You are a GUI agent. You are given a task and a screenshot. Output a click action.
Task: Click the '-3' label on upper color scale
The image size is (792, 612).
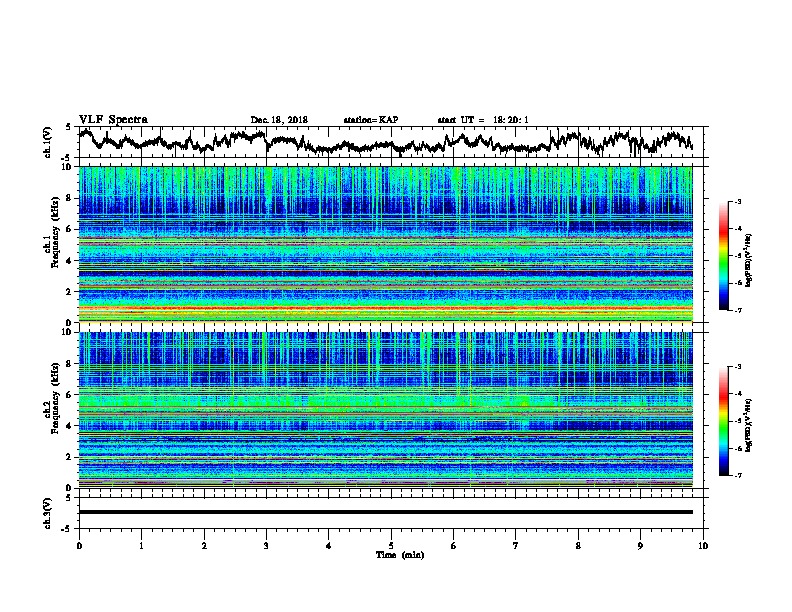pos(737,201)
